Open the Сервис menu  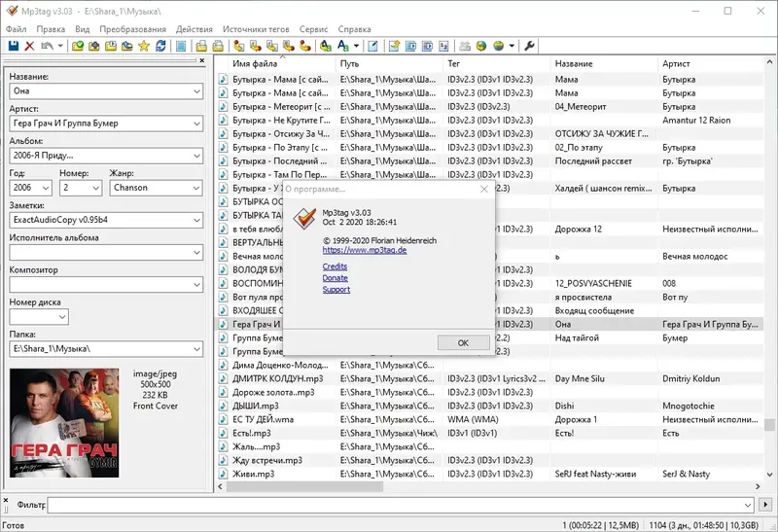tap(313, 29)
